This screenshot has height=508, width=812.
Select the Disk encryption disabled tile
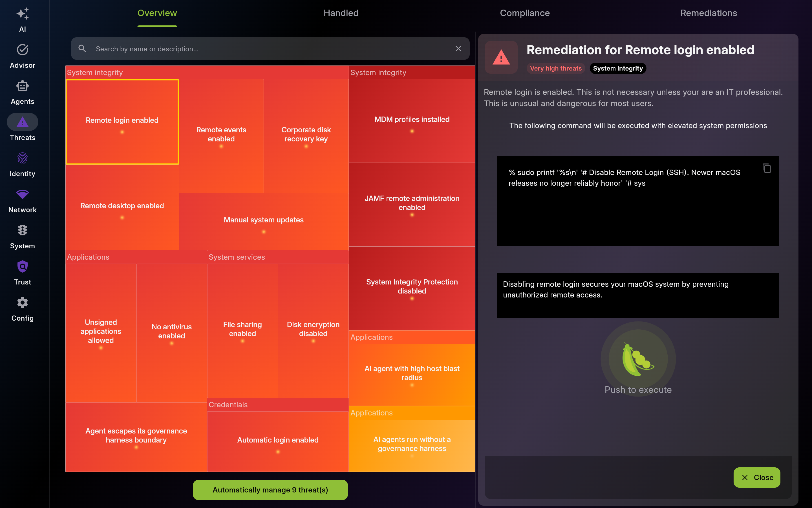[x=313, y=330]
